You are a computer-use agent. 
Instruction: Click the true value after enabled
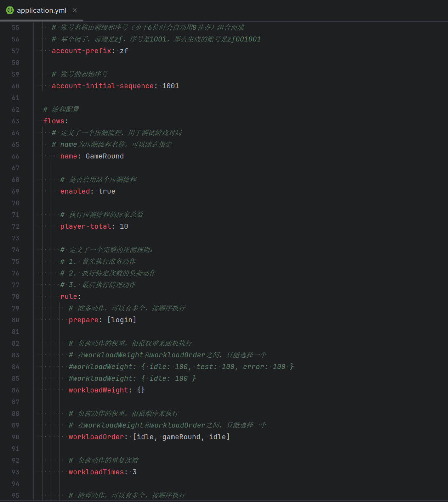[x=107, y=191]
